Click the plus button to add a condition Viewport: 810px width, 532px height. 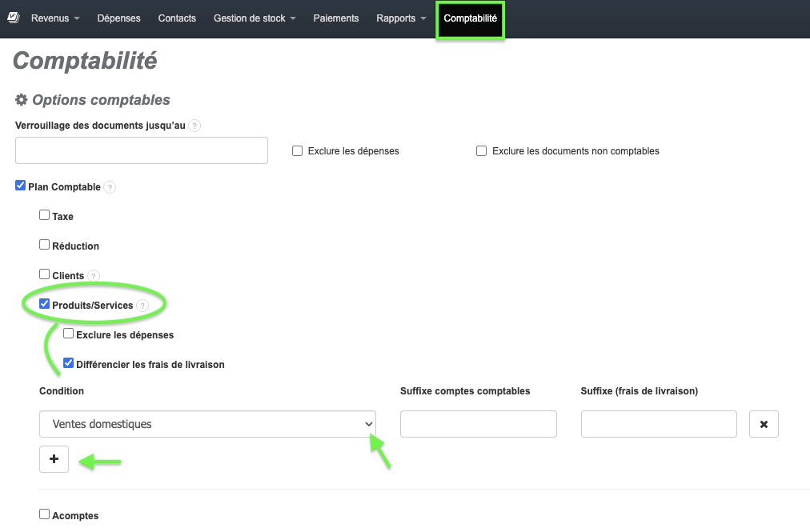click(x=54, y=458)
